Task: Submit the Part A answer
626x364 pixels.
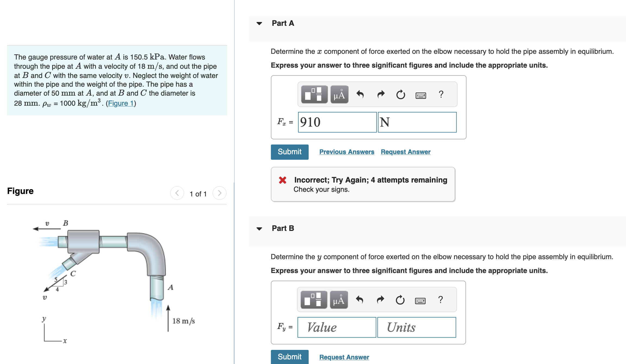Action: coord(289,152)
